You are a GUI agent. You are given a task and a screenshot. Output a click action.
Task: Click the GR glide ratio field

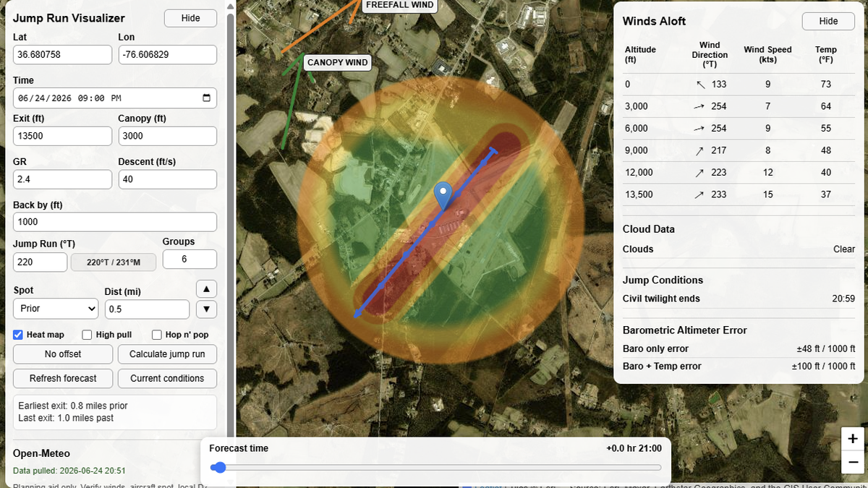63,179
